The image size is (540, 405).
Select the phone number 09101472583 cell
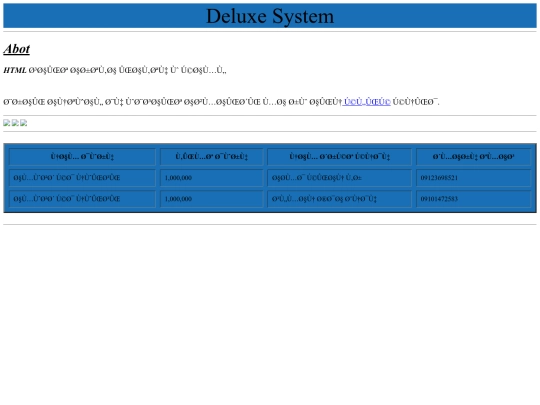[x=473, y=199]
